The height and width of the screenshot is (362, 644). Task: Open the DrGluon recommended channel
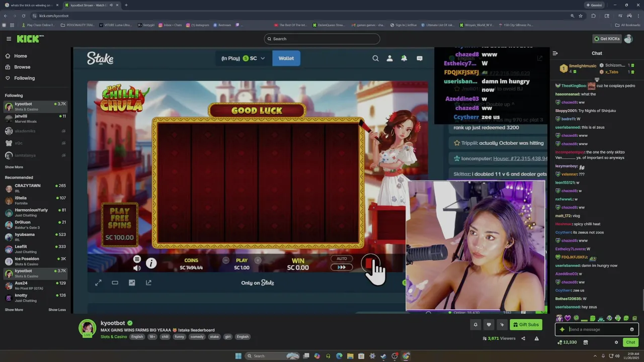[x=35, y=224]
